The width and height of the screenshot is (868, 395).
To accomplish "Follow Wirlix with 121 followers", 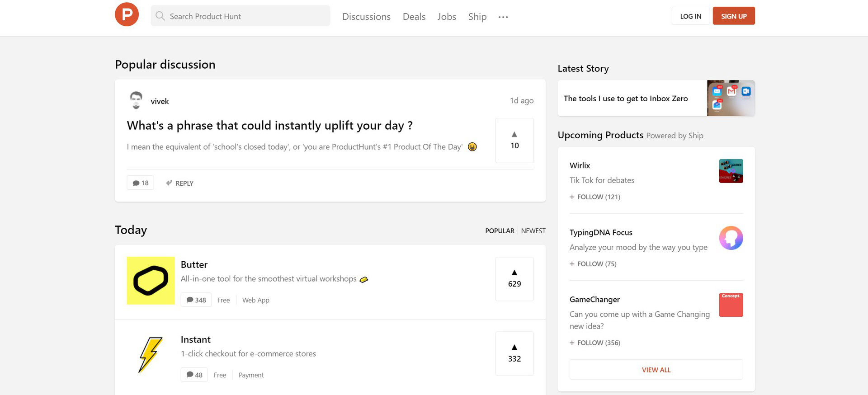I will (x=595, y=197).
